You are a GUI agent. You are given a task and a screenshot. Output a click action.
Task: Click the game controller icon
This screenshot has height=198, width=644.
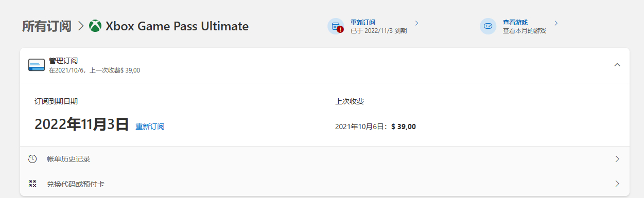point(488,26)
